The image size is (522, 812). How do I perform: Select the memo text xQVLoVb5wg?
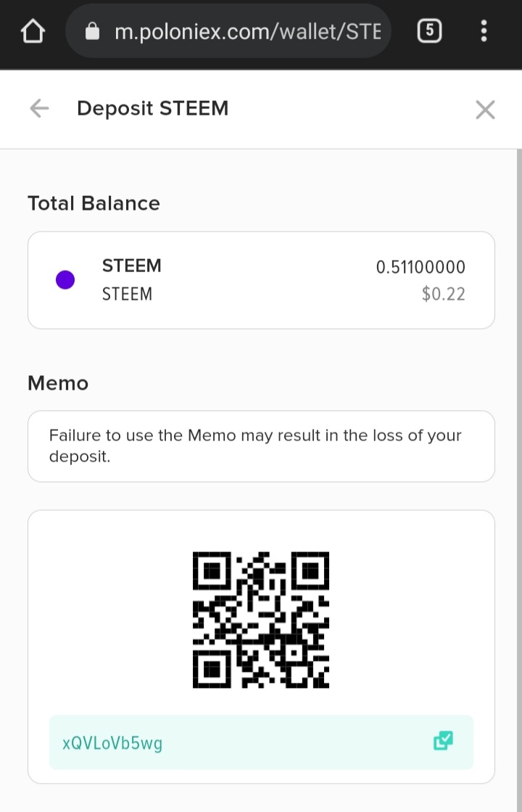point(112,743)
